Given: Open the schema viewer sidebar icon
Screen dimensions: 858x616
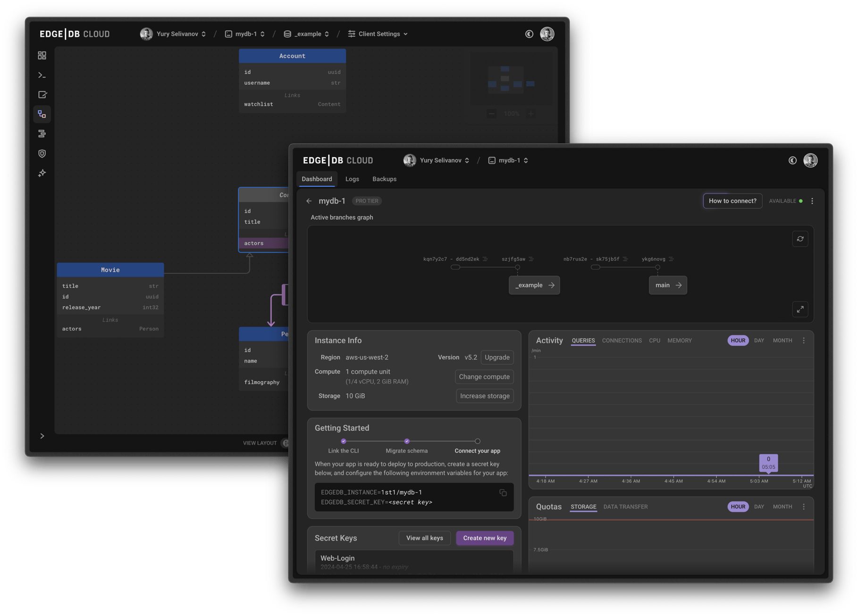Looking at the screenshot, I should tap(42, 114).
